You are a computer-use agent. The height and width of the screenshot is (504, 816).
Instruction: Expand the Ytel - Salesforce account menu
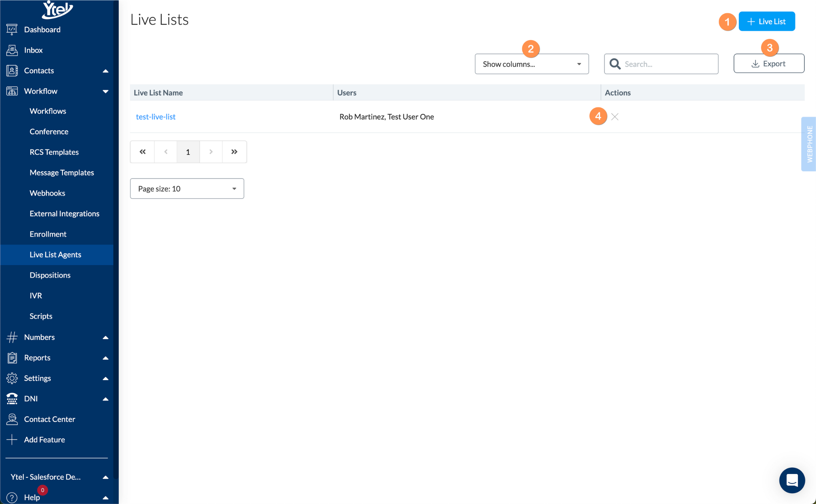105,477
